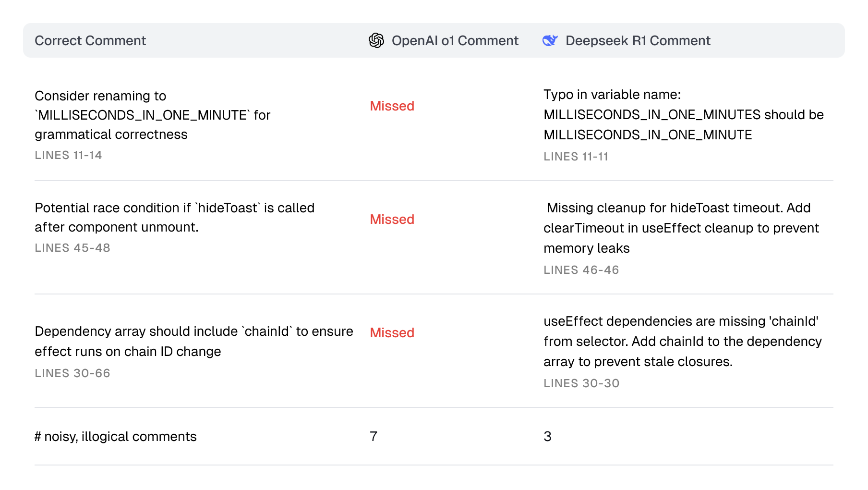Viewport: 868px width, 490px height.
Task: Select the 'OpenAI o1 Comment' column header
Action: (455, 40)
